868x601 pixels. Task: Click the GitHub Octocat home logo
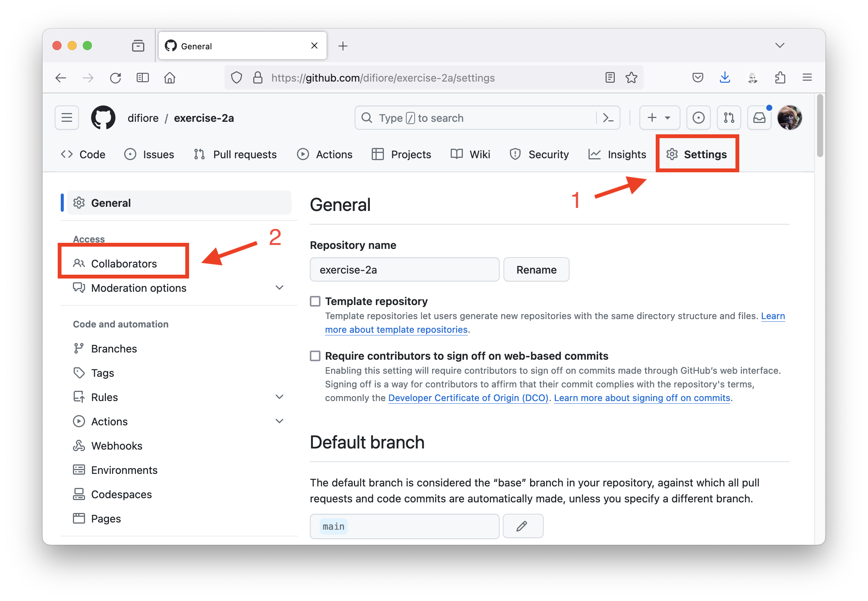tap(103, 118)
